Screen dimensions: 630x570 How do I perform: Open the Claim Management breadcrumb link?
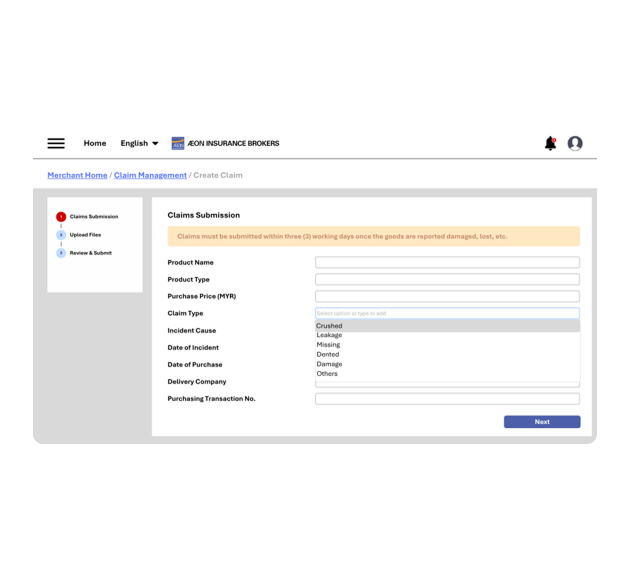coord(150,175)
